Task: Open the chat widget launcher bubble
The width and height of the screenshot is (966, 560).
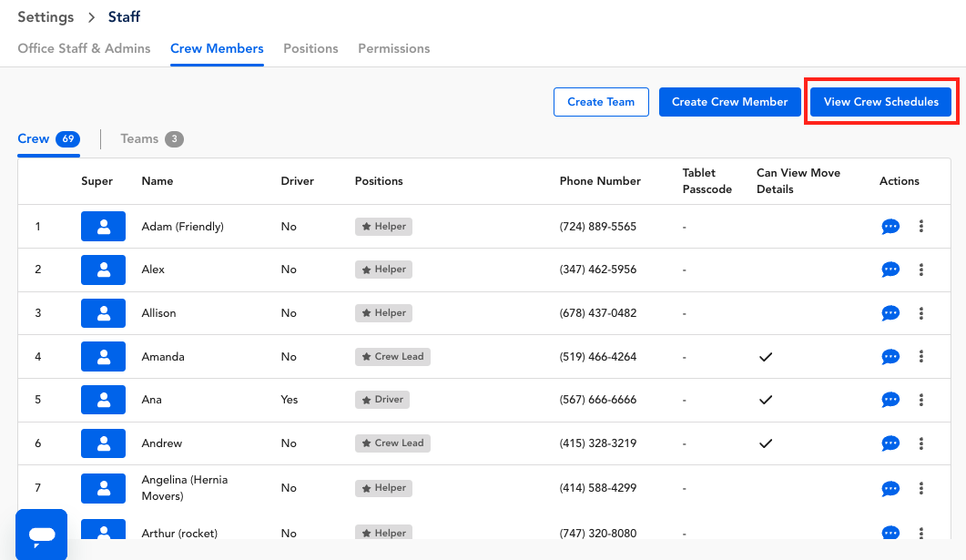Action: pyautogui.click(x=42, y=534)
